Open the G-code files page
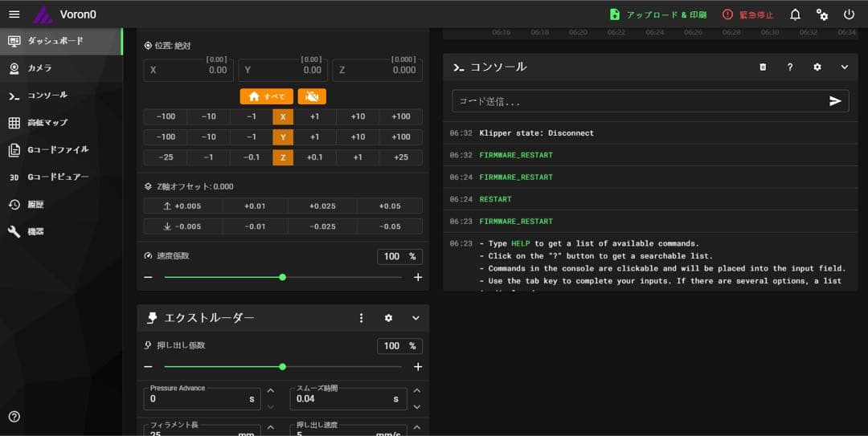The height and width of the screenshot is (436, 868). tap(58, 149)
